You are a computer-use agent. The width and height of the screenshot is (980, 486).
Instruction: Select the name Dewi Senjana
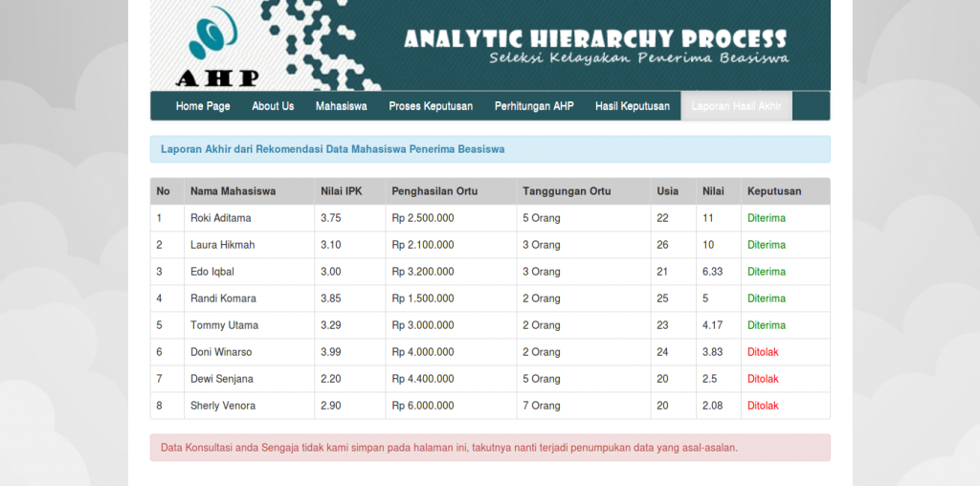tap(222, 379)
